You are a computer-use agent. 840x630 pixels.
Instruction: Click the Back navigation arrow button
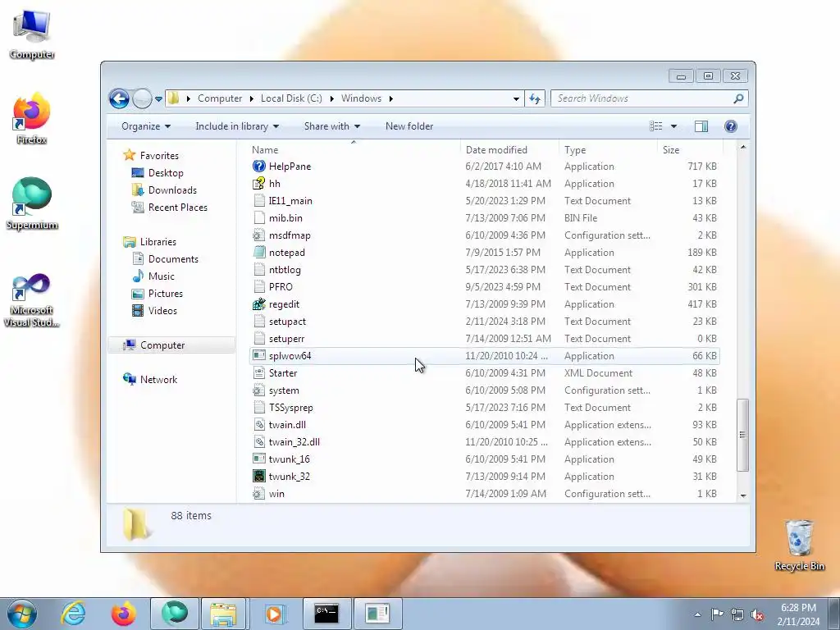(x=119, y=98)
